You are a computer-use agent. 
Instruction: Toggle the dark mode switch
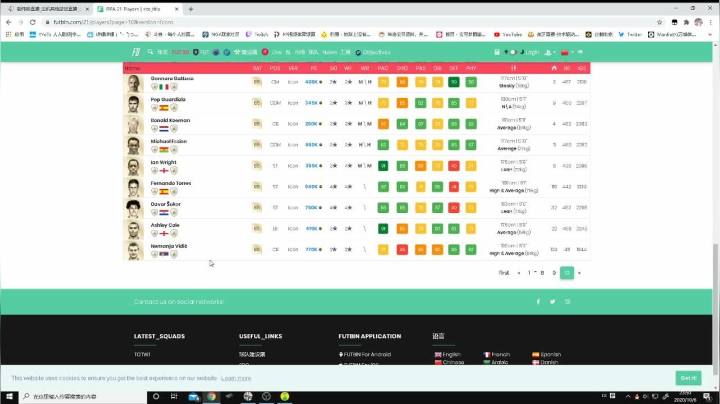click(513, 52)
